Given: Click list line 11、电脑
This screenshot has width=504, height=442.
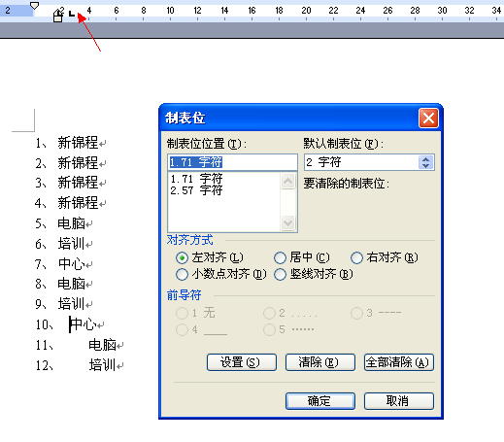Looking at the screenshot, I should pos(80,345).
